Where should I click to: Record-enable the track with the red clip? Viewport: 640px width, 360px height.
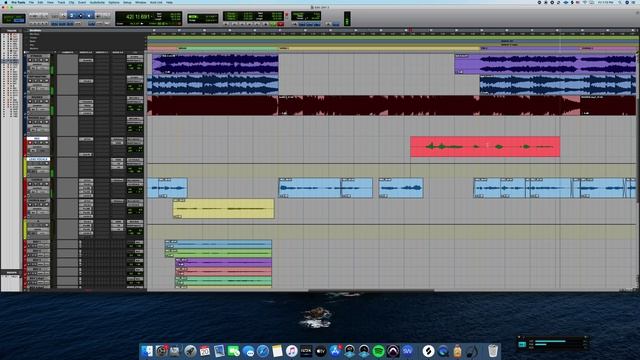click(x=30, y=143)
